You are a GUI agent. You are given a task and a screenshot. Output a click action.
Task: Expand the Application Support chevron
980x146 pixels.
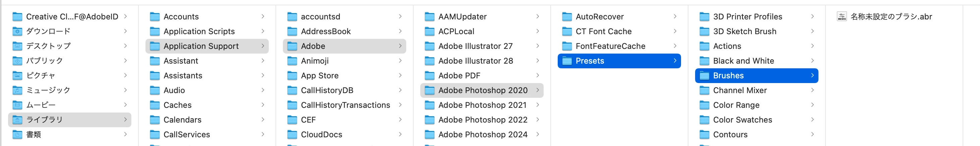[262, 46]
